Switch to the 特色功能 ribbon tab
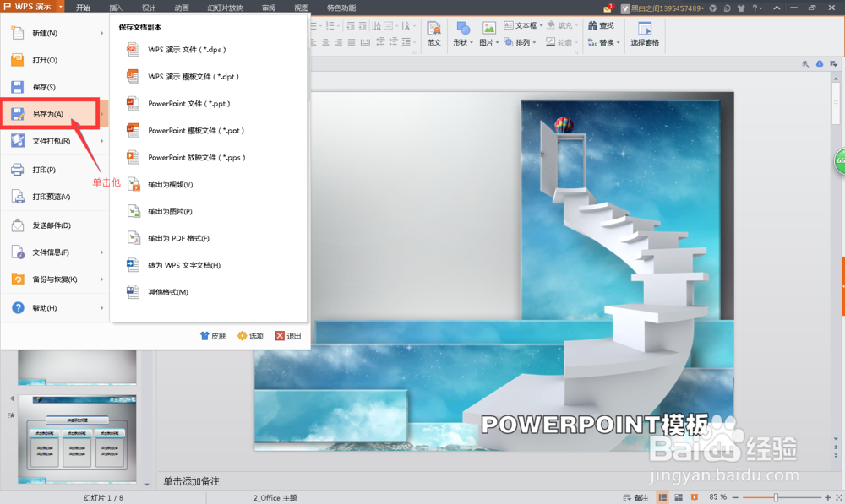 tap(341, 8)
